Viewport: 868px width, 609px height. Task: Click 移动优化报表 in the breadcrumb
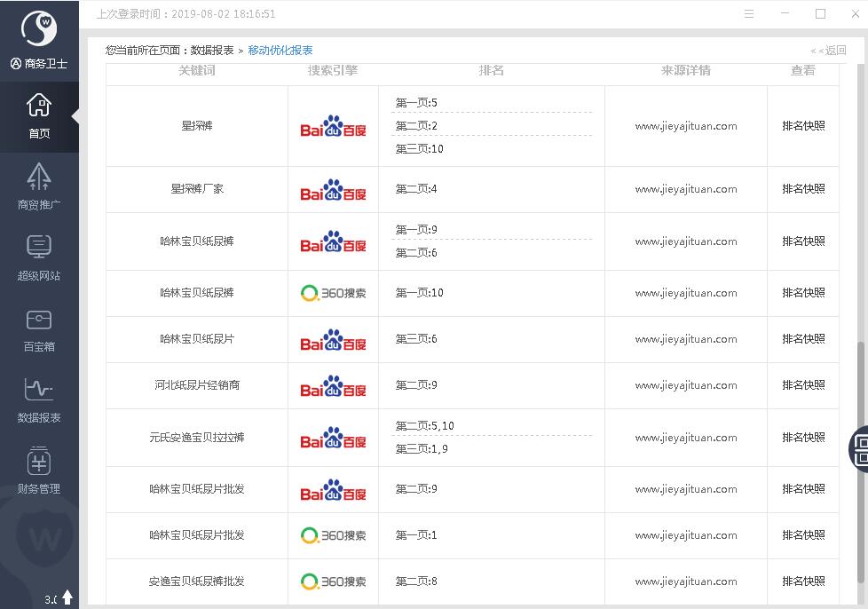tap(280, 51)
